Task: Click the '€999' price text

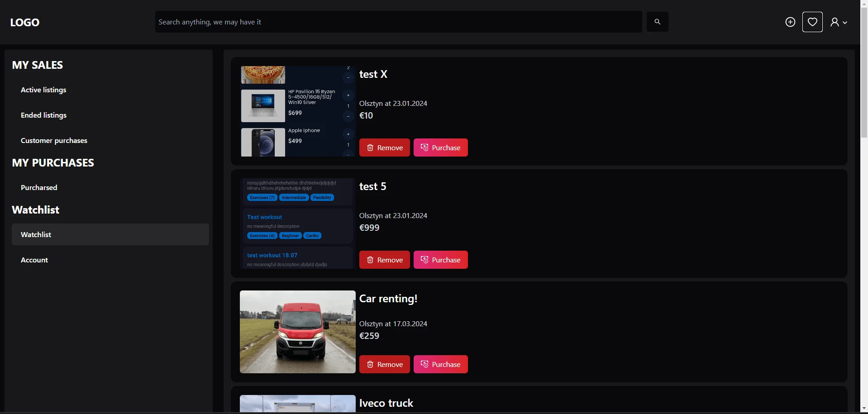Action: tap(369, 228)
